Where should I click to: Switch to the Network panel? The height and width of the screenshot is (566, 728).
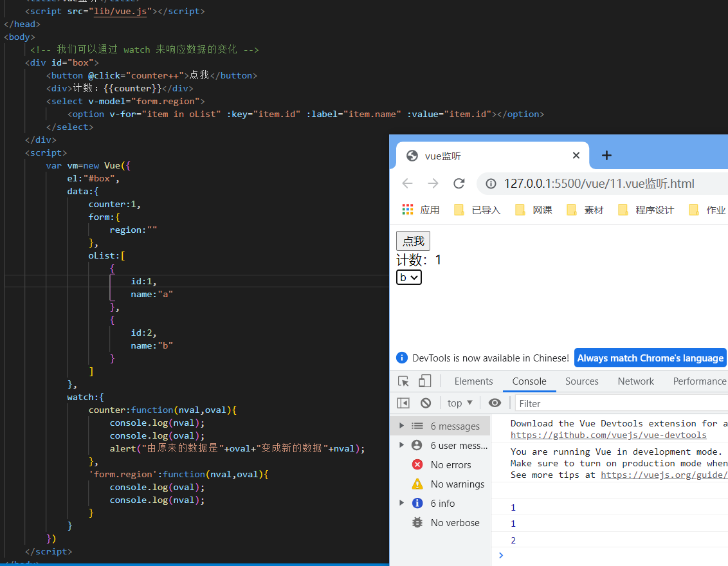tap(635, 381)
